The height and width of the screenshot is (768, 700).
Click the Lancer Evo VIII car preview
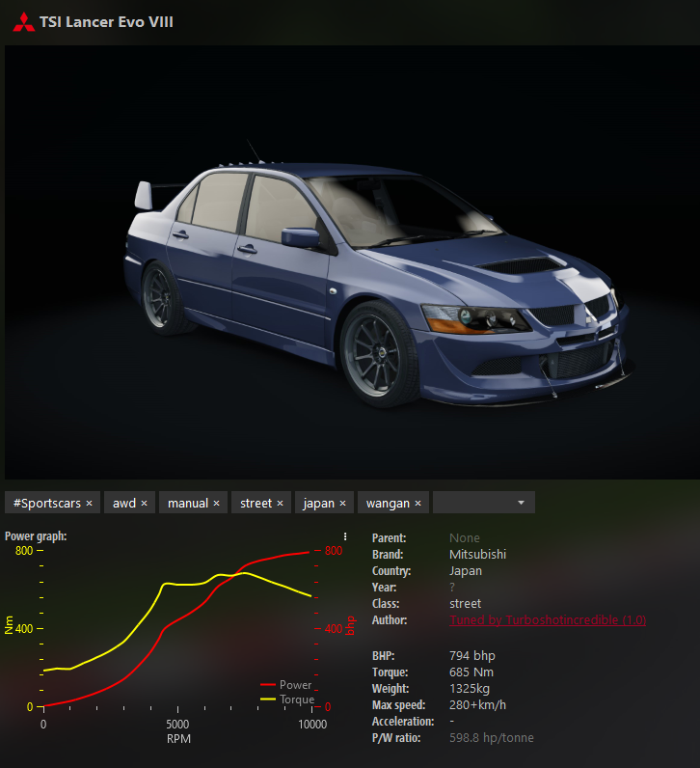(x=352, y=262)
